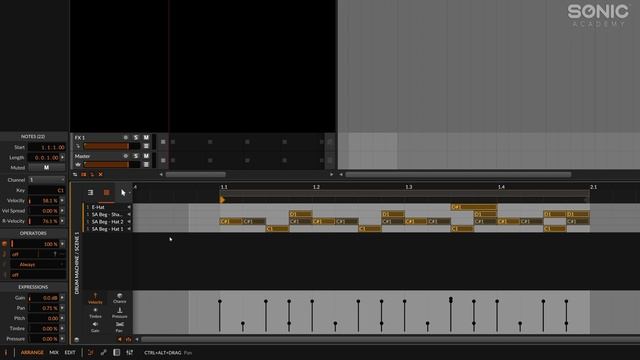This screenshot has height=360, width=640.
Task: Expand the Pressure expression arrow
Action: 62,339
